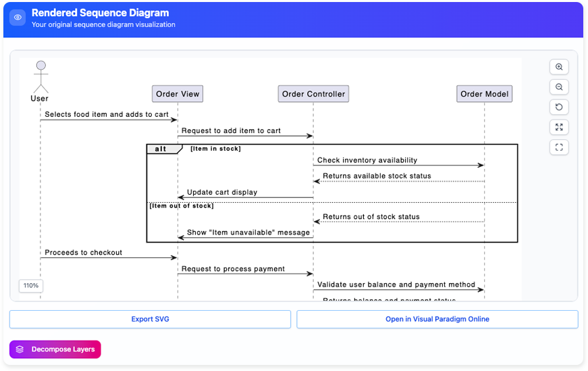This screenshot has height=371, width=588.
Task: Click the "Proceeds to checkout" message label
Action: coord(84,253)
